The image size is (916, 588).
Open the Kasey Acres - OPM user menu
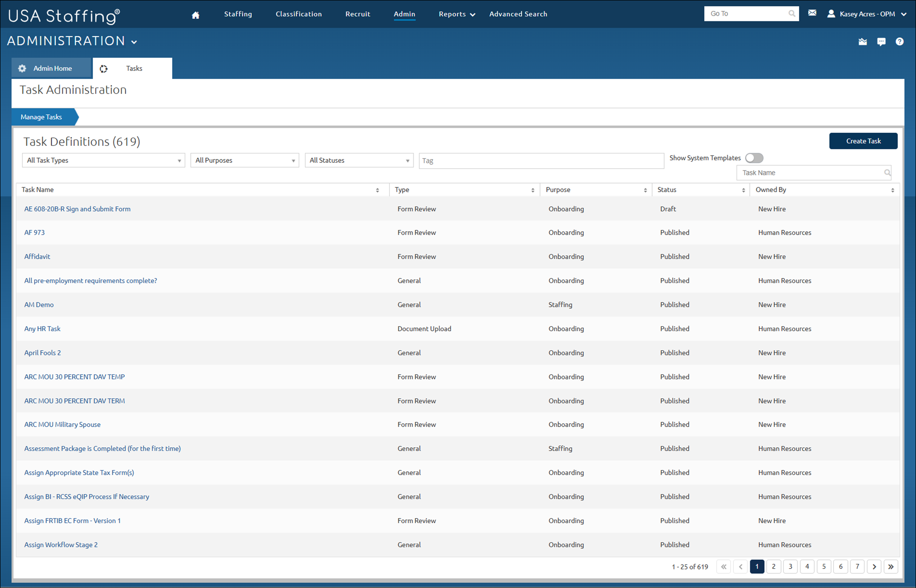867,14
